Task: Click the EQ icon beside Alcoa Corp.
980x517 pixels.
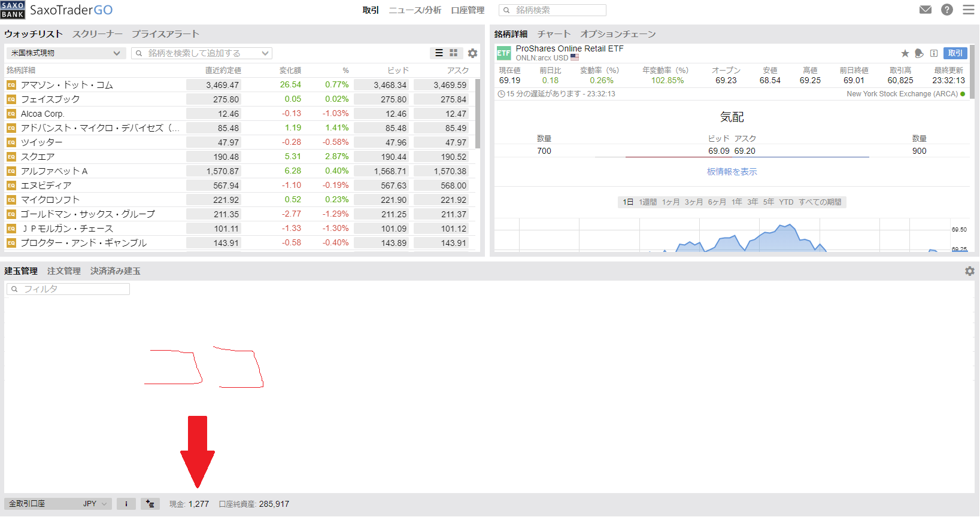Action: (11, 114)
